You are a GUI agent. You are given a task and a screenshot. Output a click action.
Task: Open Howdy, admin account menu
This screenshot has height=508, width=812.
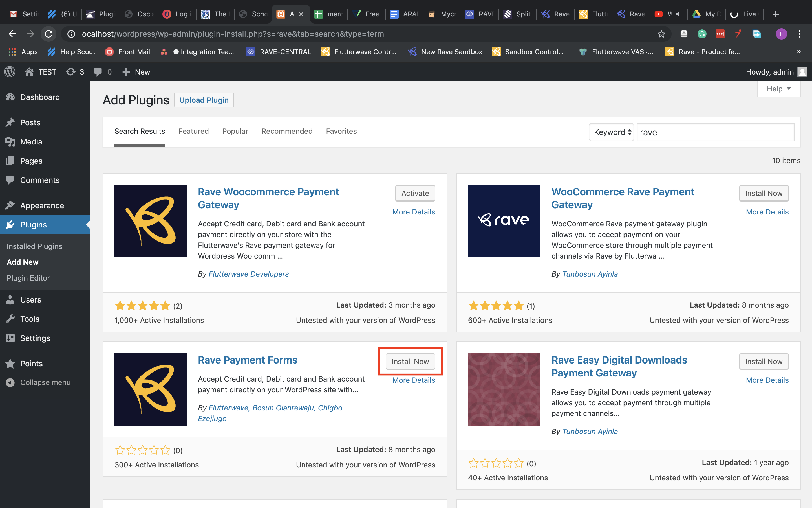[776, 72]
